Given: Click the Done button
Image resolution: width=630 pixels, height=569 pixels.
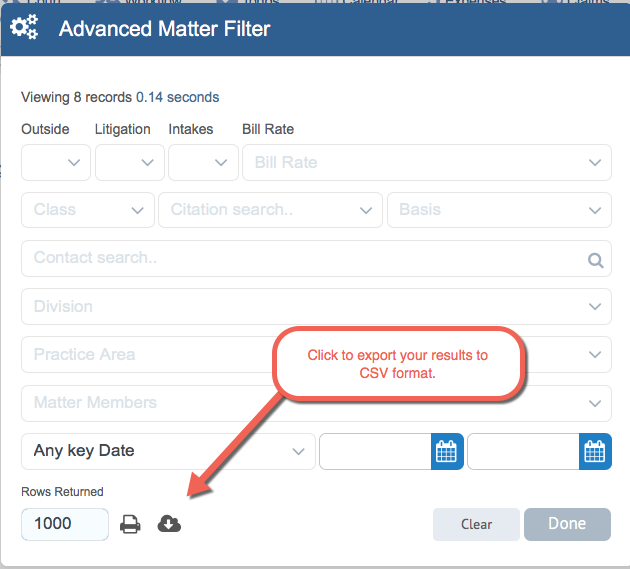Looking at the screenshot, I should [x=567, y=524].
